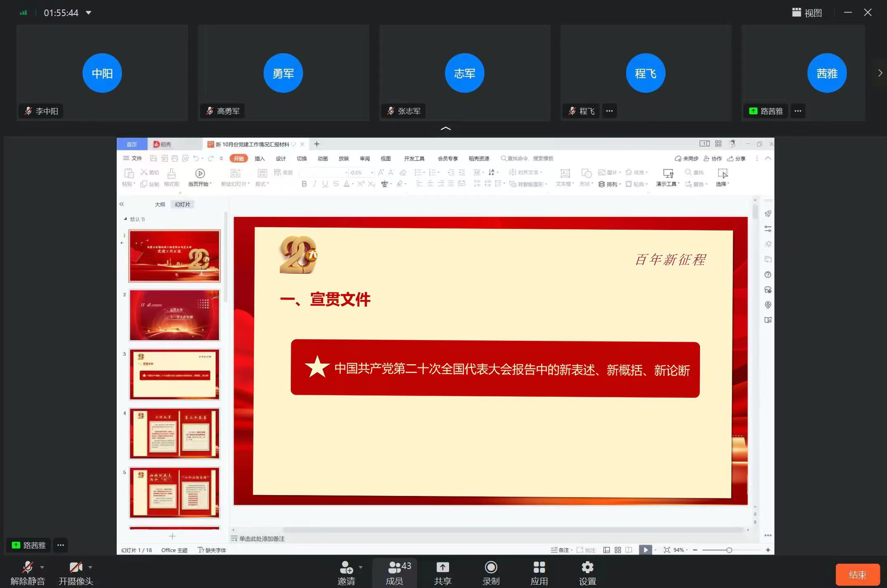887x588 pixels.
Task: Move the zoom slider handle in status bar
Action: pyautogui.click(x=729, y=550)
